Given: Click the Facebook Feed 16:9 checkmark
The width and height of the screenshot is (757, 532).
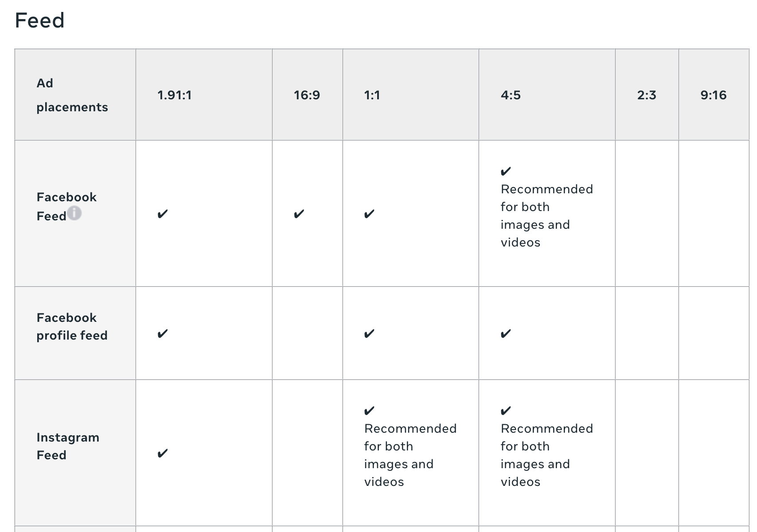Looking at the screenshot, I should [299, 214].
